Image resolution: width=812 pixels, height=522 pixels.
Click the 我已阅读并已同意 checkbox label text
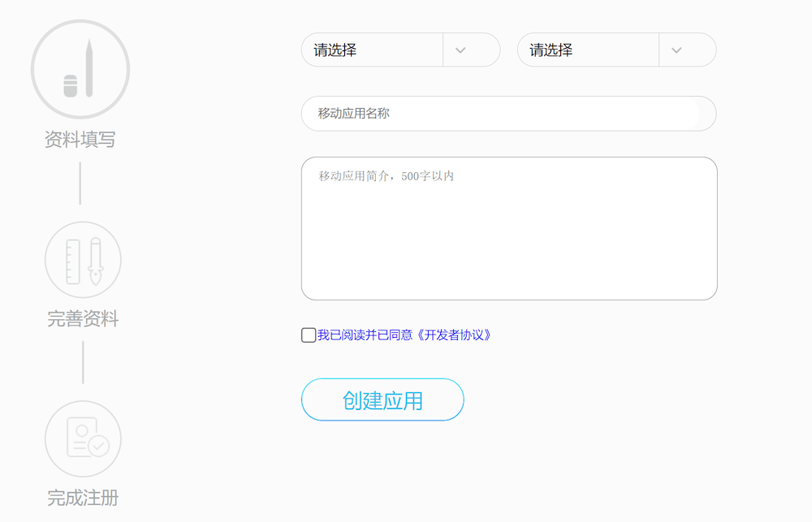365,335
